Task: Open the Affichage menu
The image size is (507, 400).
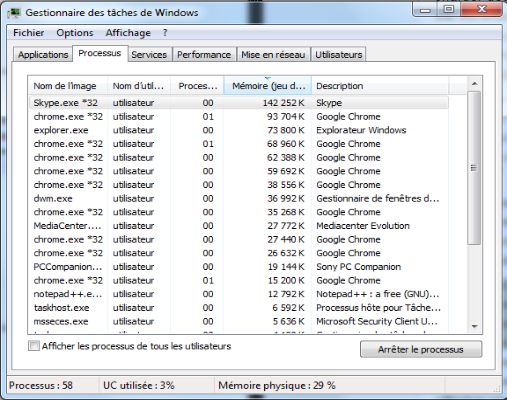Action: (128, 33)
